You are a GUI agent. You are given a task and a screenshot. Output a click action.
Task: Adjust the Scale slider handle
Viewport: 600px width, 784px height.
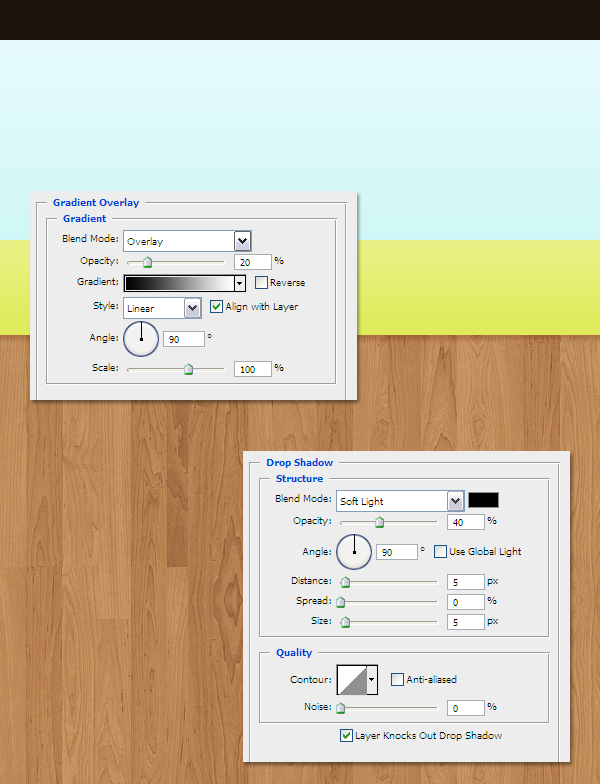188,369
